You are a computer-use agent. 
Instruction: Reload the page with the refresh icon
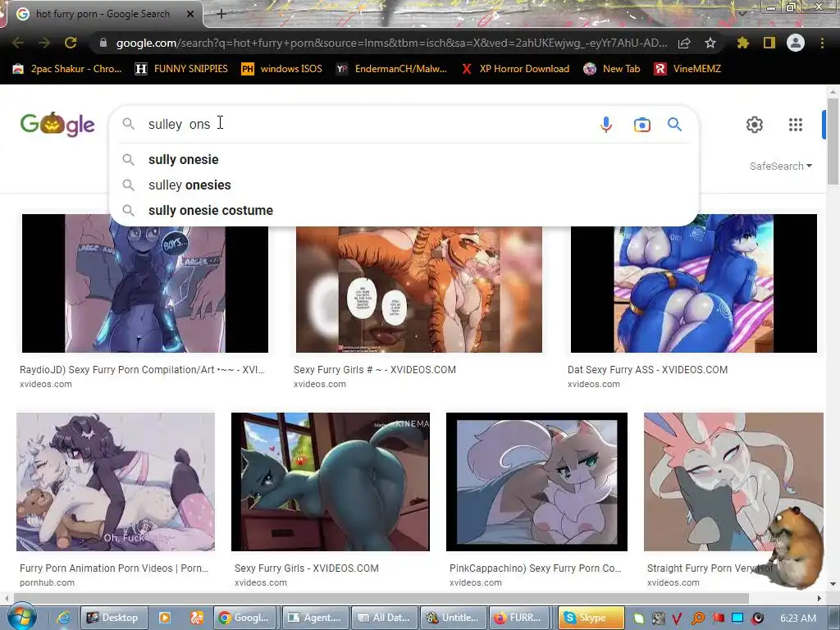(71, 43)
